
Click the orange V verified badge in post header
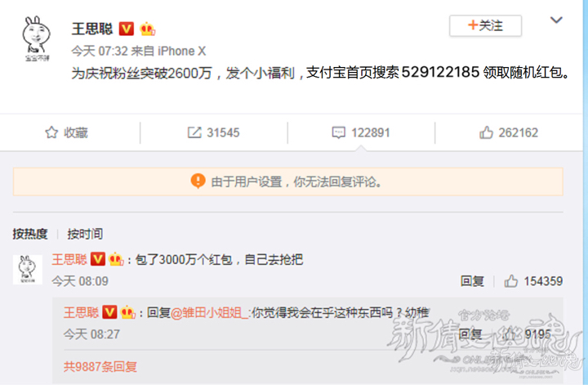tap(127, 29)
